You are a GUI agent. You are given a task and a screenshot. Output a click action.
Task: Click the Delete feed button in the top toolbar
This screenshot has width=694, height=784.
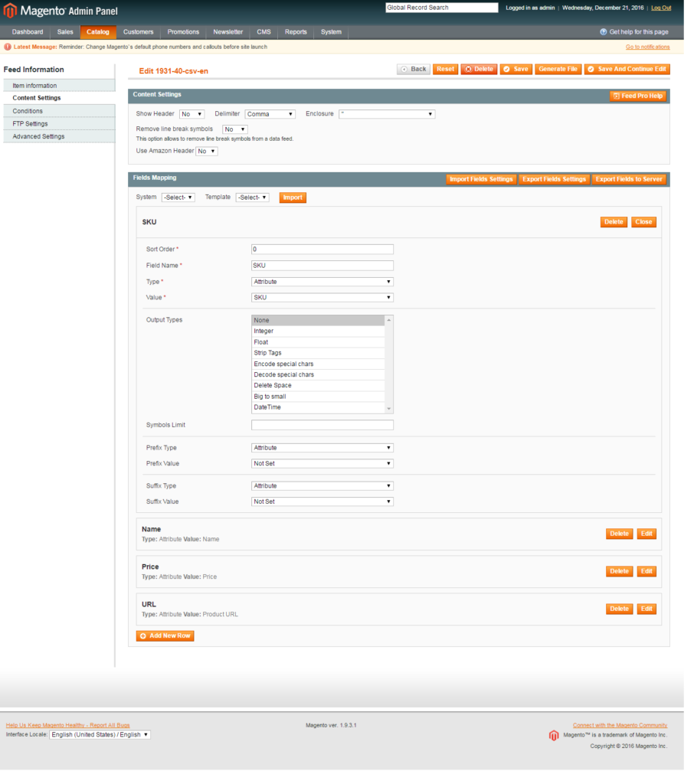pos(479,70)
